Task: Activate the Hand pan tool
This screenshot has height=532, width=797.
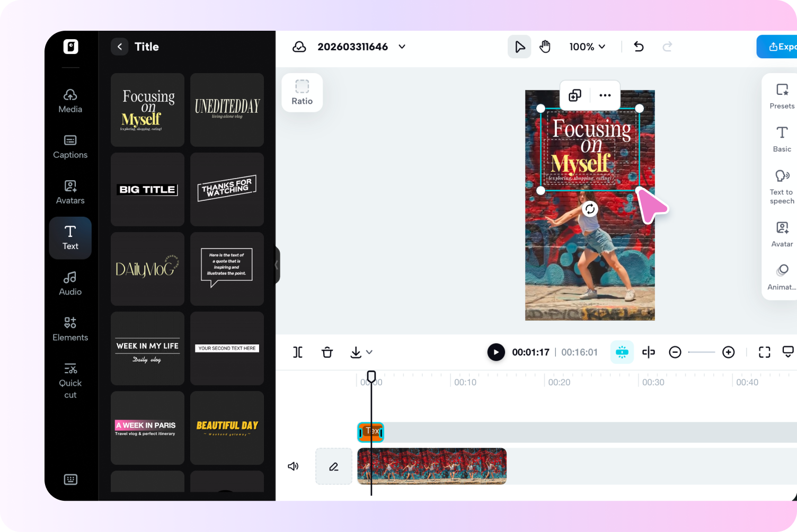Action: tap(545, 46)
